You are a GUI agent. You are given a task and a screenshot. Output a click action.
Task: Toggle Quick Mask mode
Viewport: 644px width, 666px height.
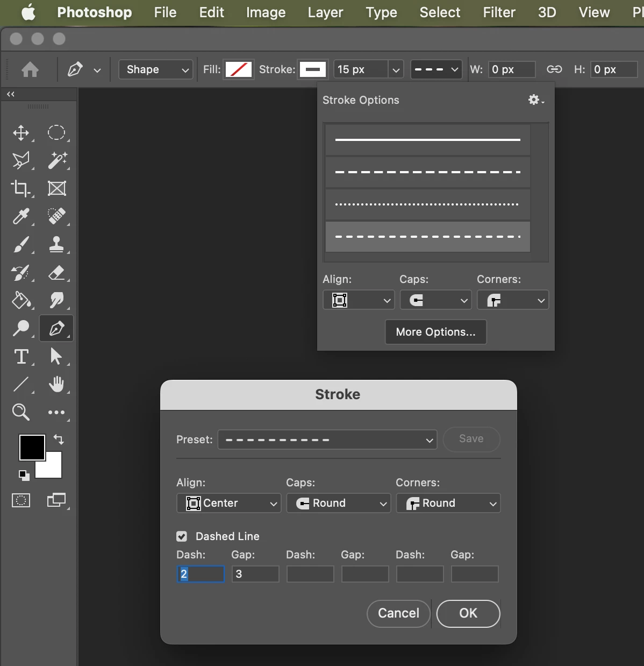21,500
